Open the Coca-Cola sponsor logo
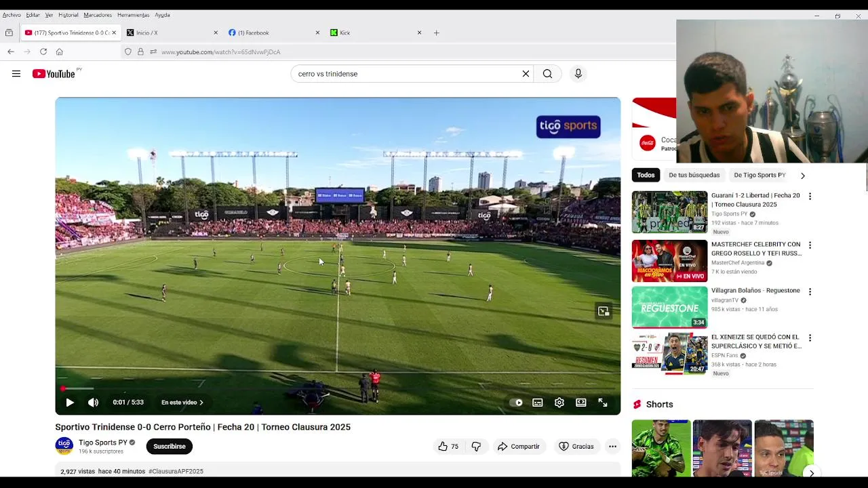868x488 pixels. (x=648, y=143)
